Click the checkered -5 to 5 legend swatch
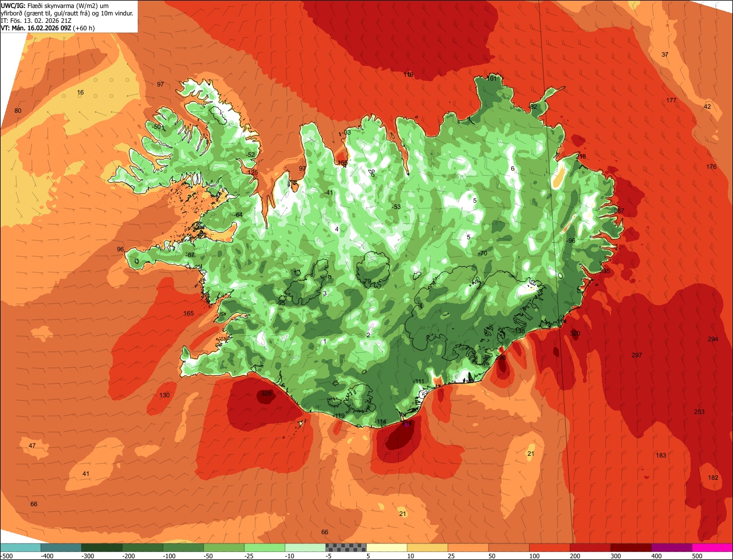This screenshot has height=560, width=733. [x=346, y=547]
